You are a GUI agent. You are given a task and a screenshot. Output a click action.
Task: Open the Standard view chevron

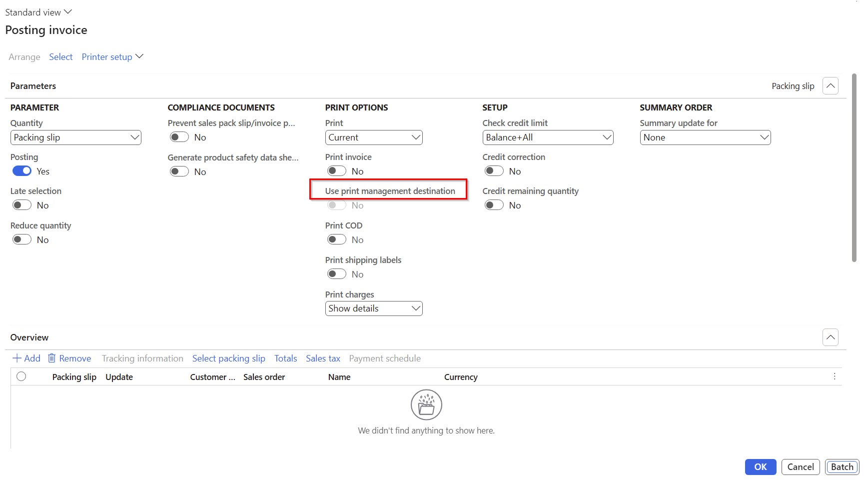[x=68, y=12]
